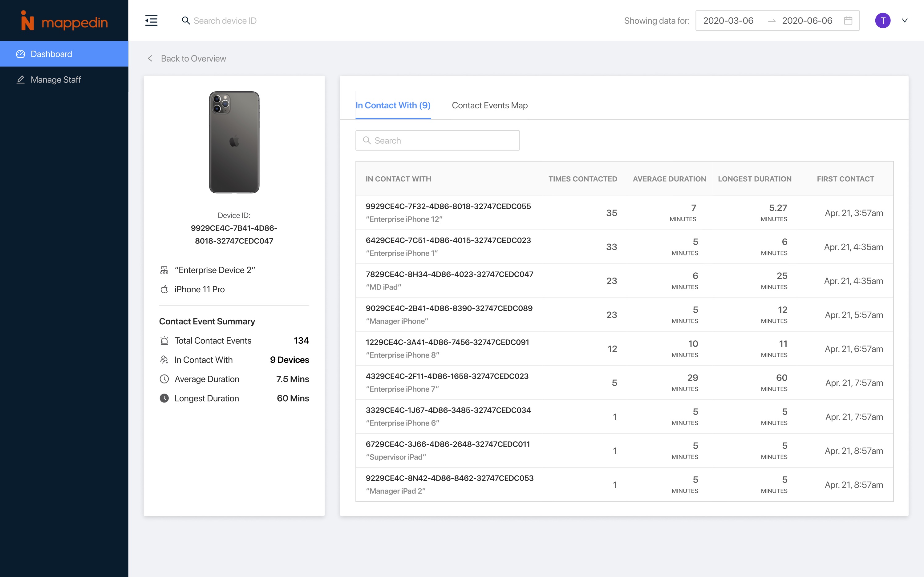Open the date range calendar icon
The image size is (924, 577).
848,21
